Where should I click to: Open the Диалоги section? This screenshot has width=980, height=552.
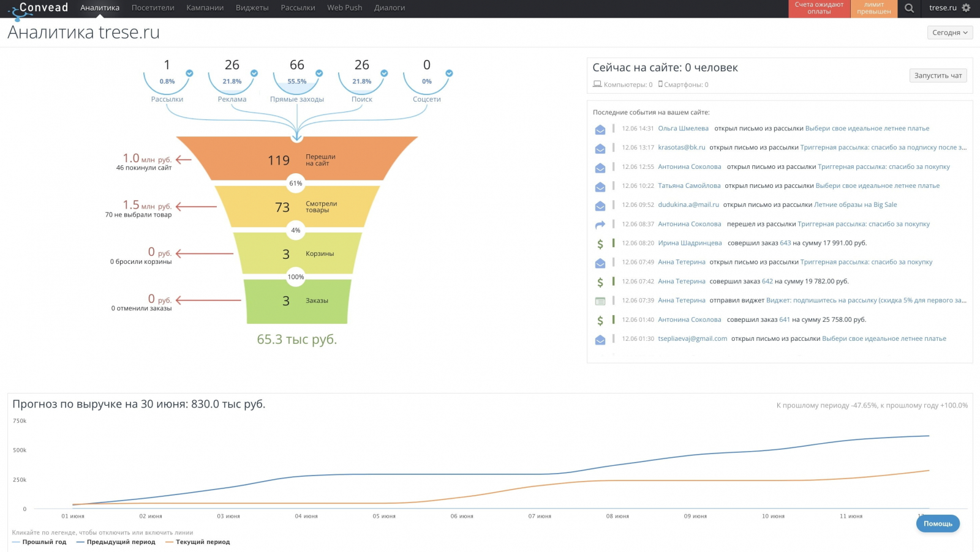tap(390, 8)
